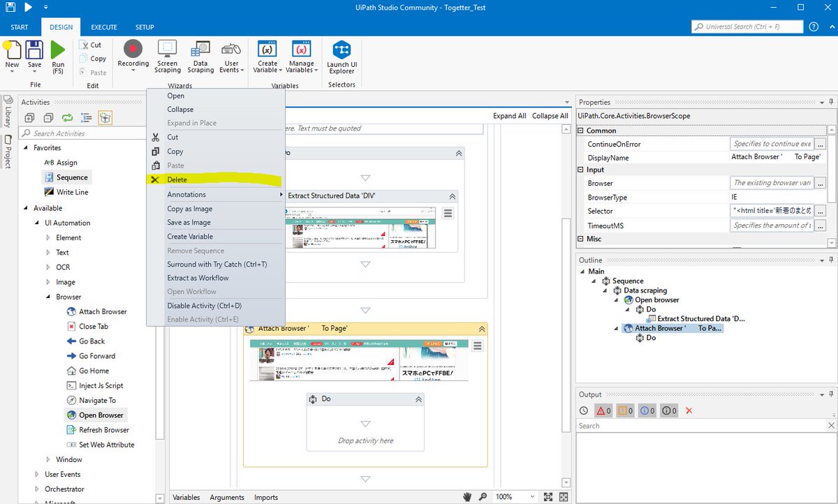This screenshot has height=504, width=838.
Task: Click the Attach Browser page thumbnail
Action: [360, 360]
